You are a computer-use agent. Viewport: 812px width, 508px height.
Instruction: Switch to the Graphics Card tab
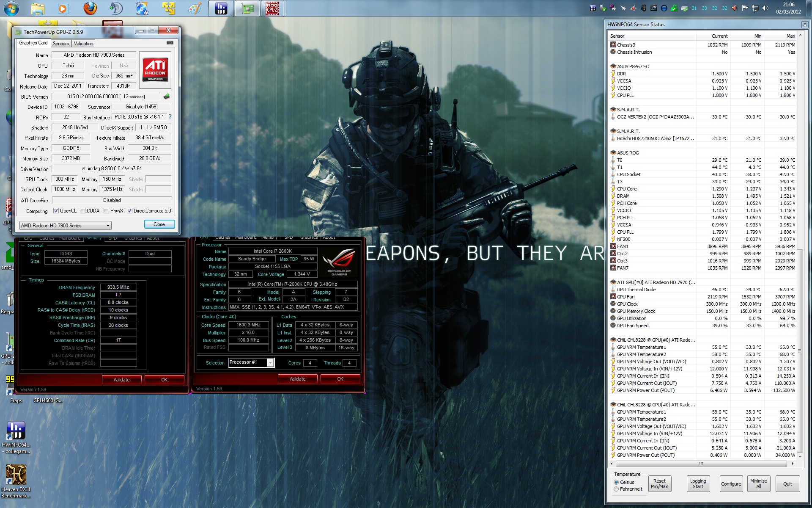click(33, 43)
